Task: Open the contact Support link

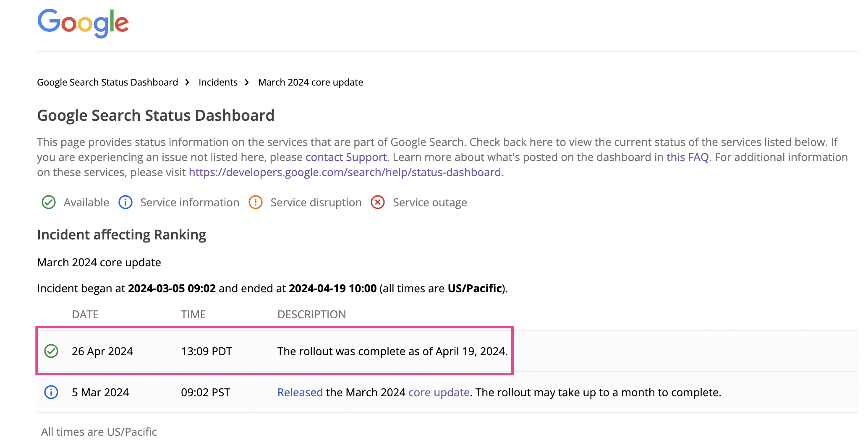Action: pos(346,157)
